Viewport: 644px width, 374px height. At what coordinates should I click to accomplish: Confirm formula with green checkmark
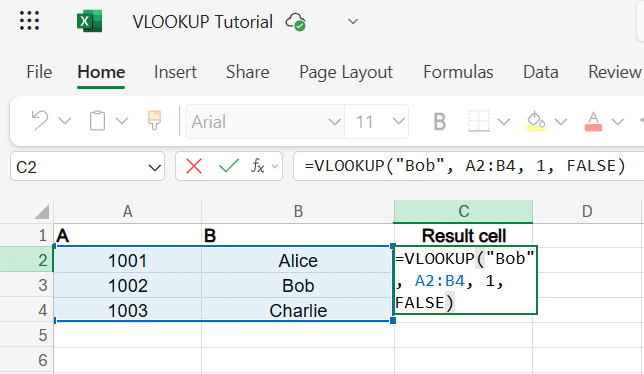229,166
